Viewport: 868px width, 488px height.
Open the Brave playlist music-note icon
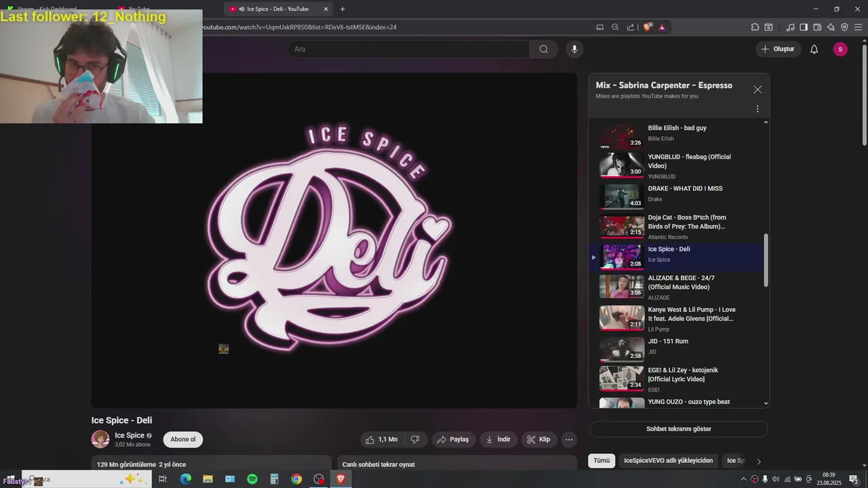790,27
